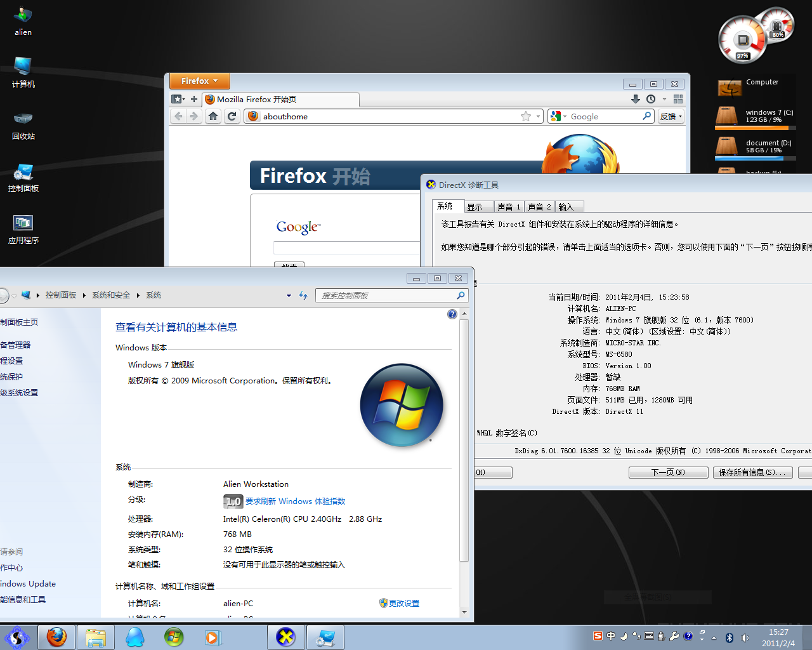Show hidden tray icons arrow
The image size is (812, 650).
714,638
